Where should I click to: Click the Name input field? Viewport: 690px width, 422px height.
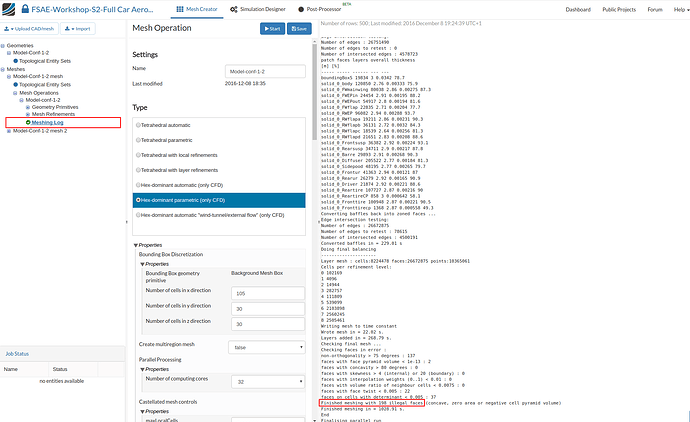pos(265,71)
